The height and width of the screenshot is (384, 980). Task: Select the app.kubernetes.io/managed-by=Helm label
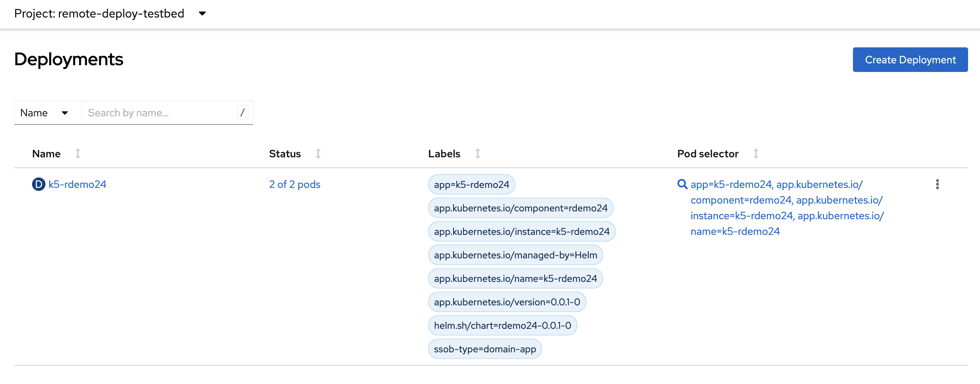coord(515,255)
